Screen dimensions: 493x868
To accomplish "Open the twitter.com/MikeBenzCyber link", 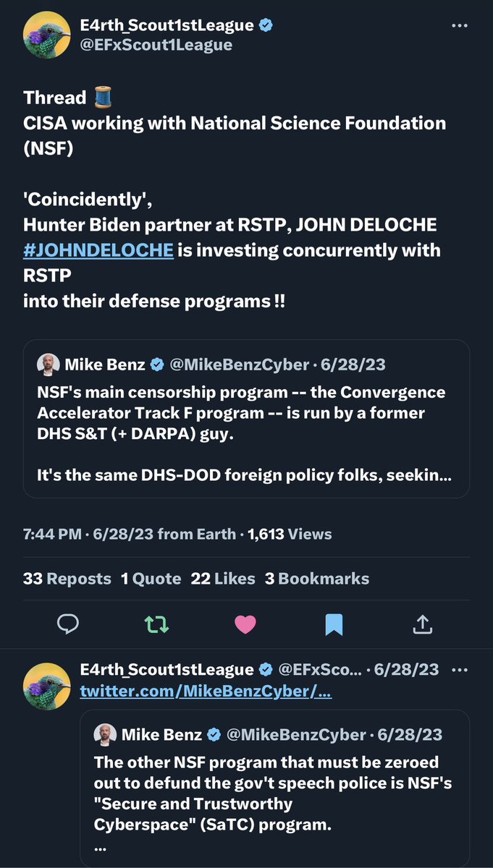I will pyautogui.click(x=206, y=692).
